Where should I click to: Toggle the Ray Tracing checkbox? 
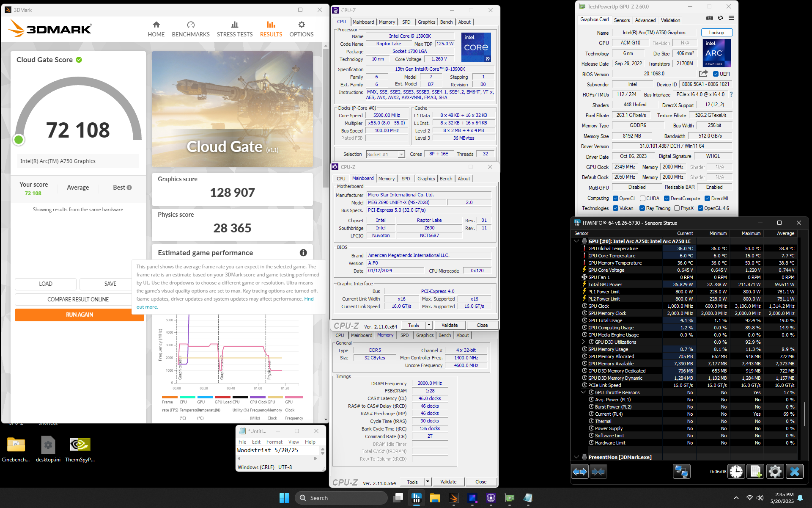(x=642, y=208)
